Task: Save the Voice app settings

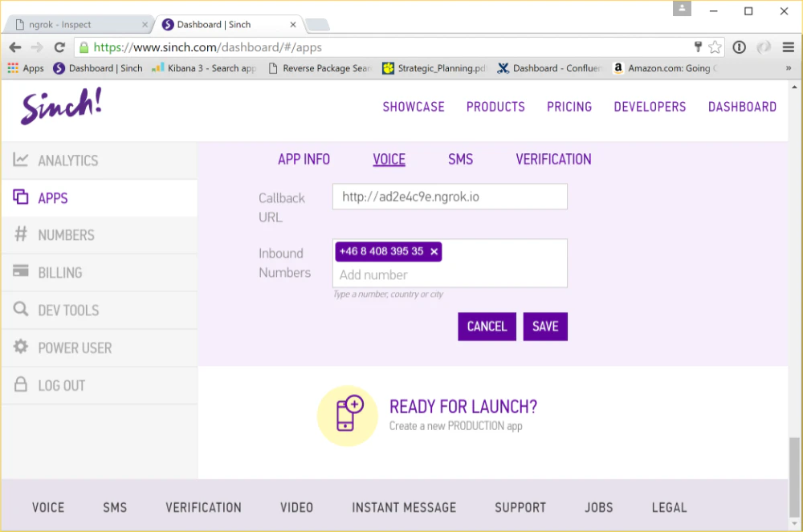Action: pyautogui.click(x=545, y=327)
